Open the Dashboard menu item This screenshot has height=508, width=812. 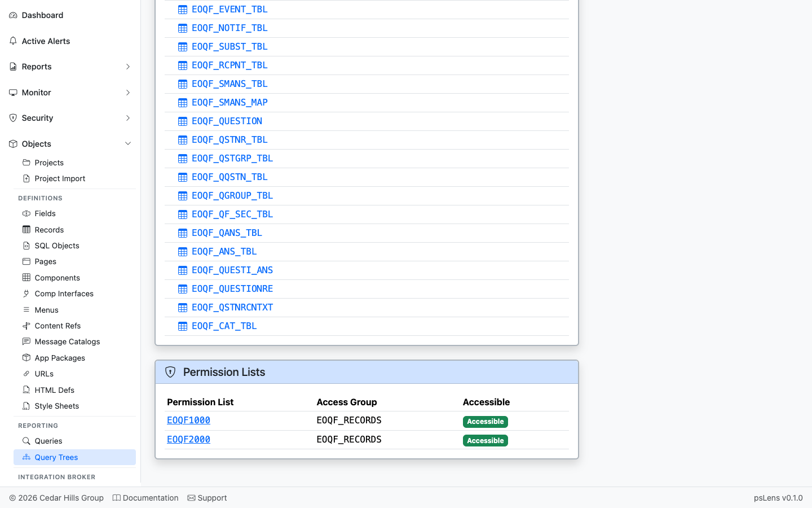tap(70, 15)
